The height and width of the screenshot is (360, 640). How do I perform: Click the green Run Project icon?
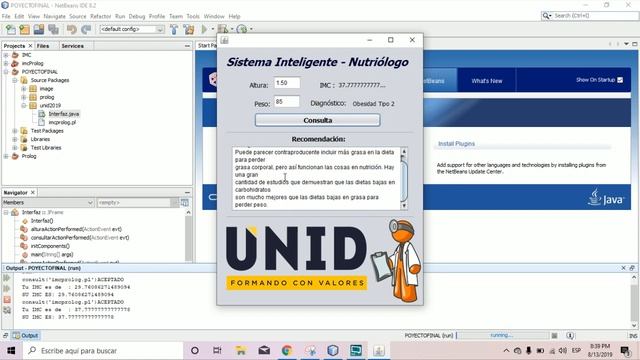[204, 29]
